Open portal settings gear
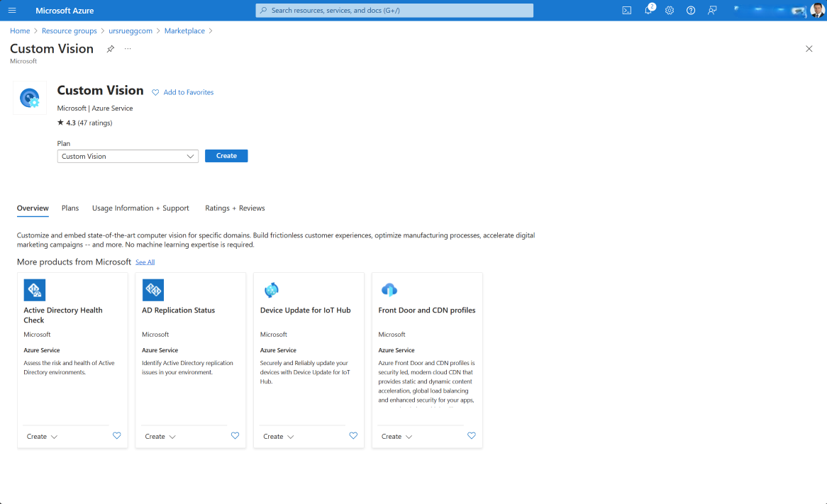 [670, 10]
